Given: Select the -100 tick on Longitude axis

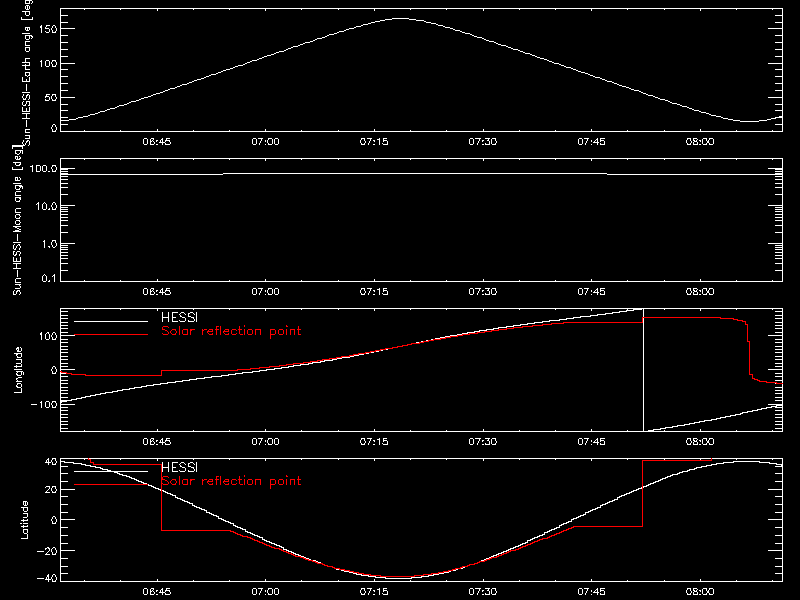Looking at the screenshot, I should point(44,404).
